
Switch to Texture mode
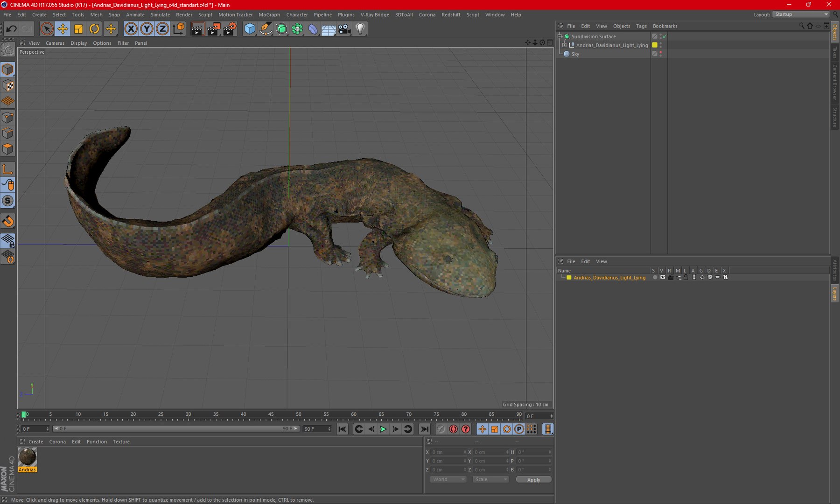pos(8,85)
